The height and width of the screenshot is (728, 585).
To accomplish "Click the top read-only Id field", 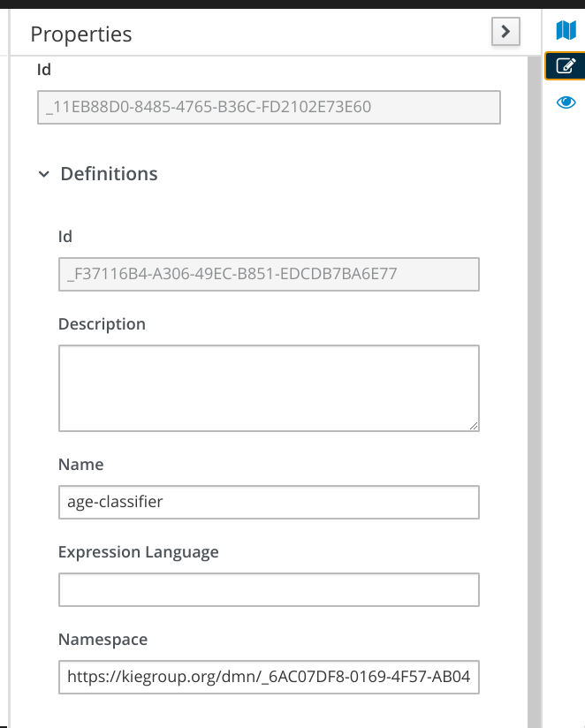I will point(269,108).
